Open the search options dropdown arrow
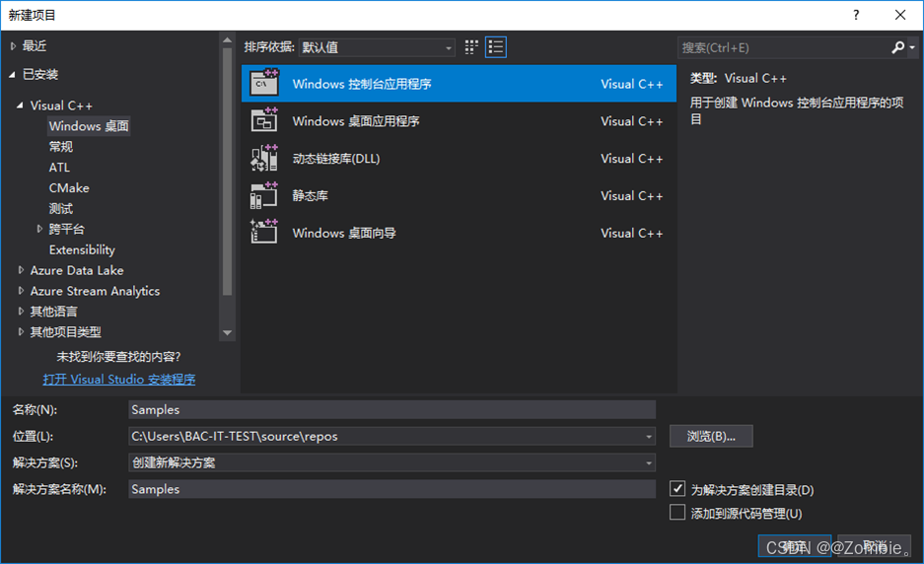This screenshot has height=564, width=924. click(x=912, y=47)
